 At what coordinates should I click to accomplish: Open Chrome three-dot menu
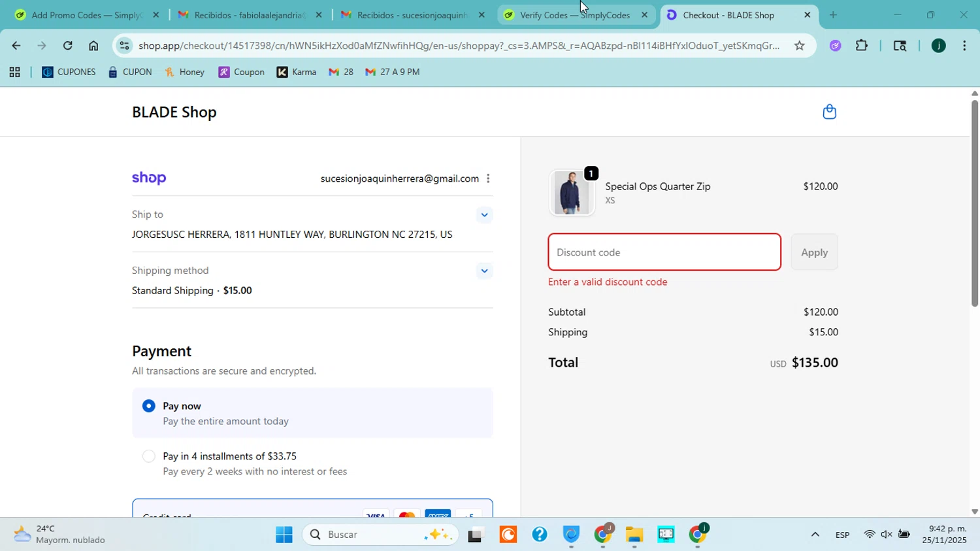coord(964,45)
